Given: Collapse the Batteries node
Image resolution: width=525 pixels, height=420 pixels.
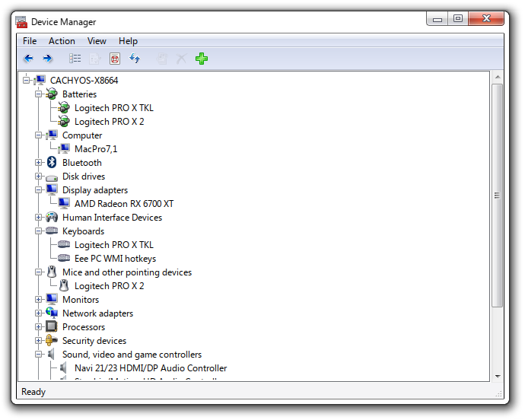Looking at the screenshot, I should [39, 94].
